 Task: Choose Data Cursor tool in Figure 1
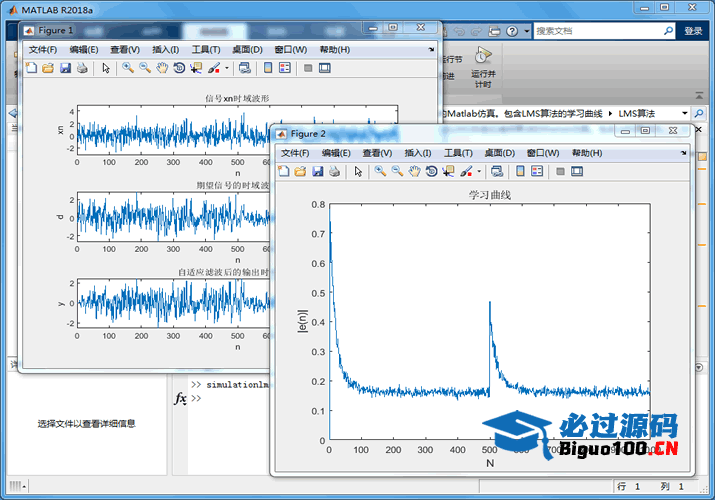[x=196, y=68]
